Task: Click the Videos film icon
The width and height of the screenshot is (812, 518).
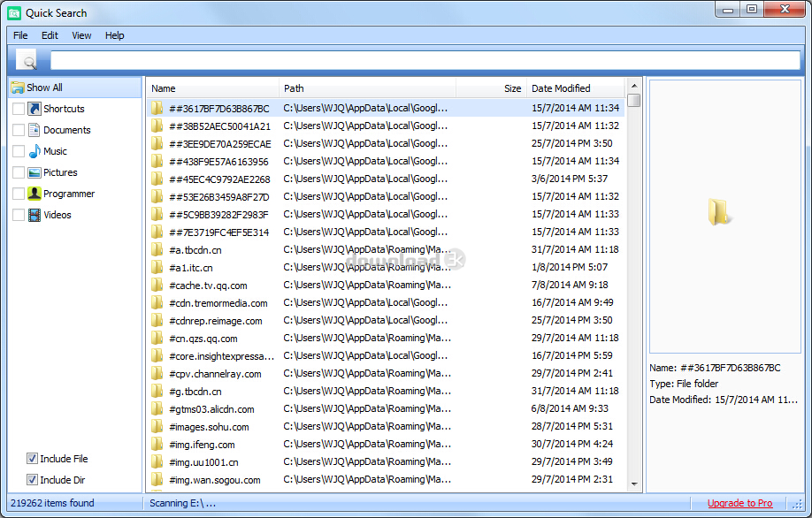Action: [x=34, y=215]
